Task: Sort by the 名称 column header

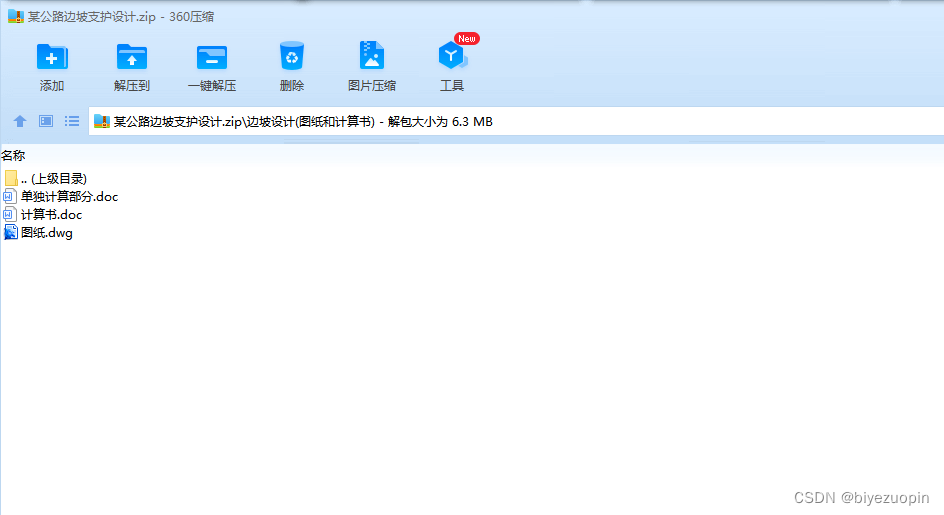Action: click(x=13, y=155)
